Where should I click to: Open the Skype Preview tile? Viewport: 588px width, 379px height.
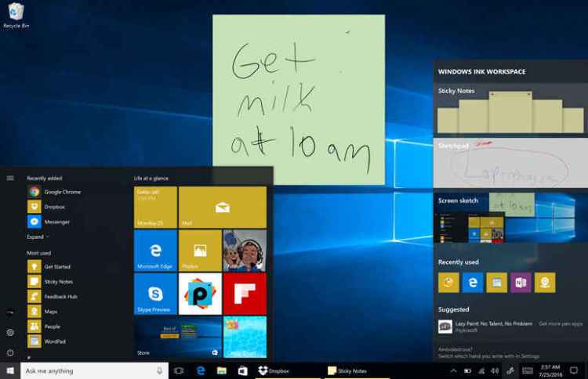point(155,293)
